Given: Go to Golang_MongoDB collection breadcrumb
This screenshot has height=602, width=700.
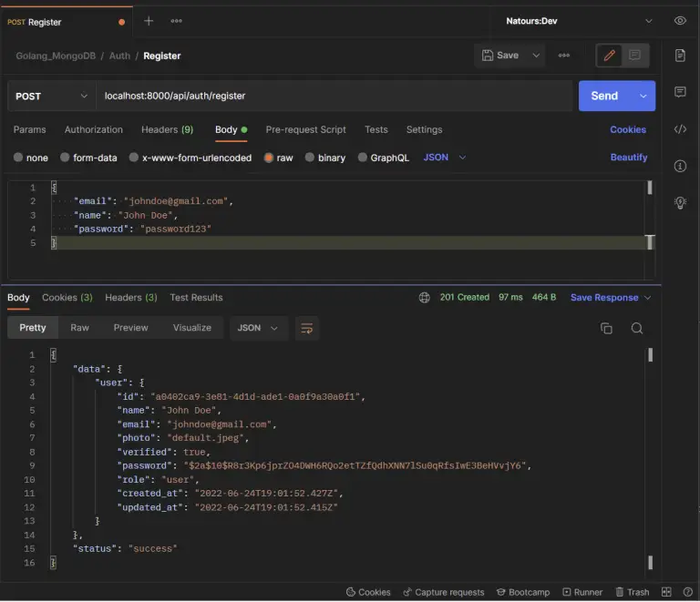Looking at the screenshot, I should (56, 56).
